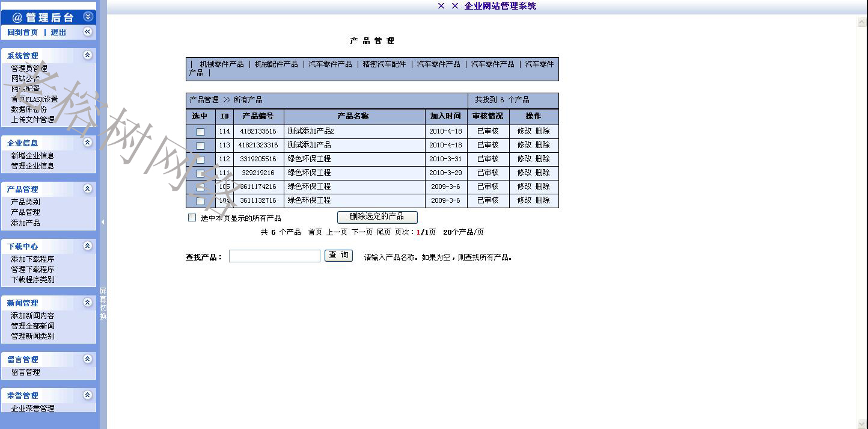Filter by 机械零件产品 category
Screen dimensions: 868x429
point(222,64)
